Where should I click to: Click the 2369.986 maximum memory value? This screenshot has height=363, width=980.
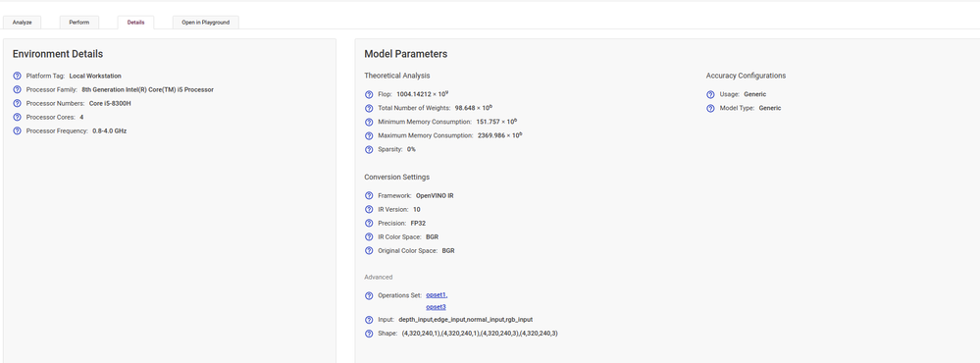tap(500, 135)
